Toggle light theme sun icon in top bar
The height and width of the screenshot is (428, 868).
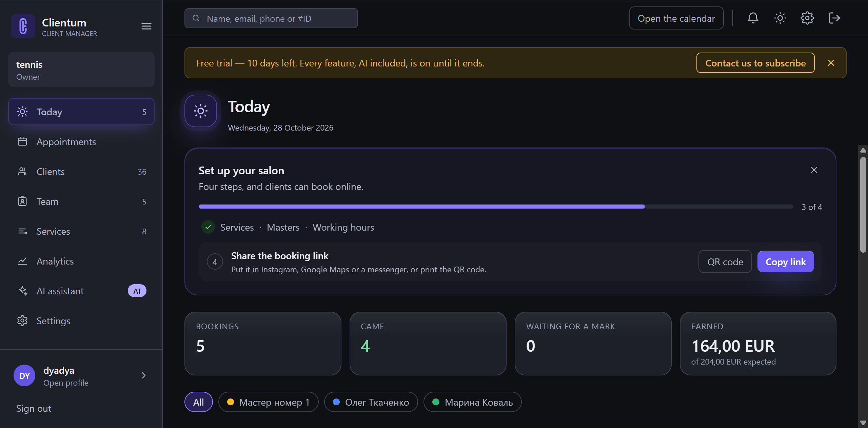pyautogui.click(x=780, y=18)
